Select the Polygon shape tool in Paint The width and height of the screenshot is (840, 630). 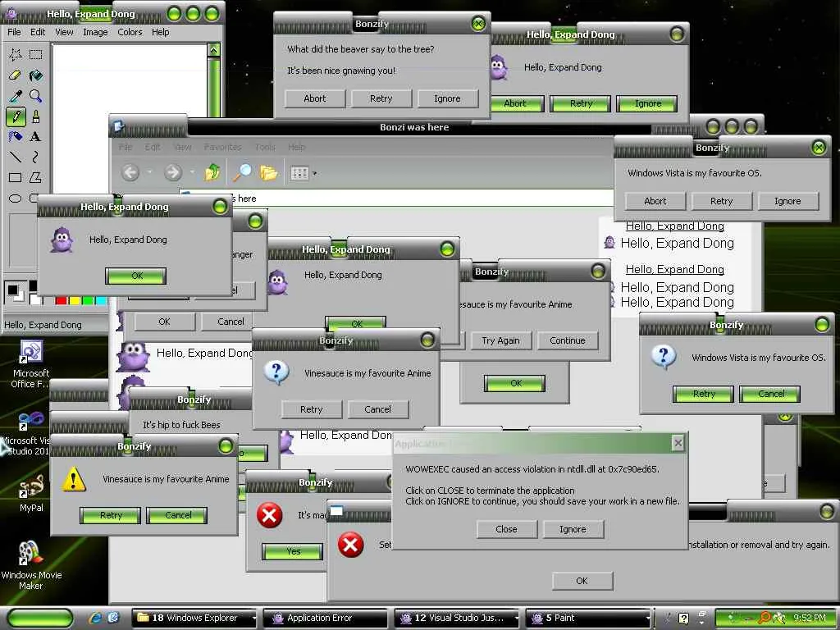36,177
